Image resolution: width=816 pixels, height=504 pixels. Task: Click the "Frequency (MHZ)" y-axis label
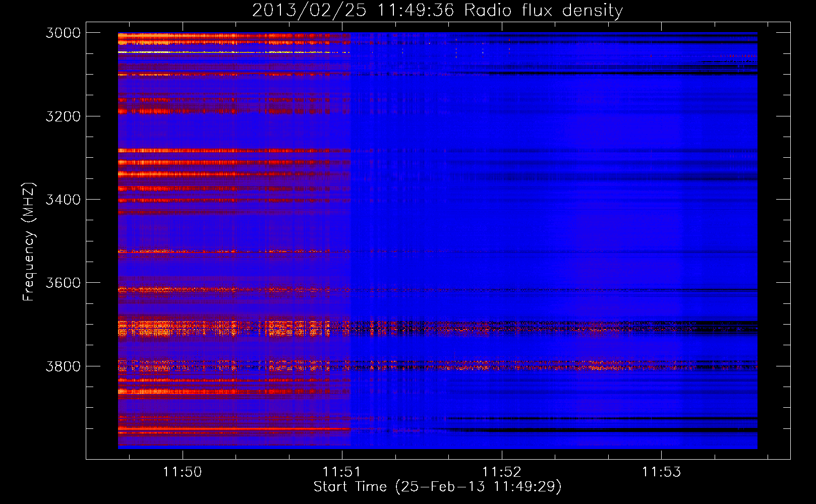pos(29,242)
